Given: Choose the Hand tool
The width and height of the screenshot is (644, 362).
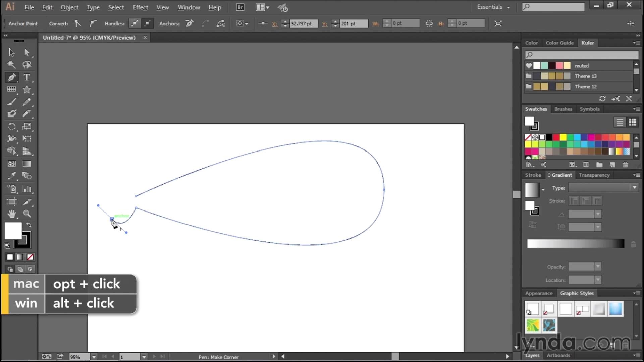Looking at the screenshot, I should coord(12,214).
